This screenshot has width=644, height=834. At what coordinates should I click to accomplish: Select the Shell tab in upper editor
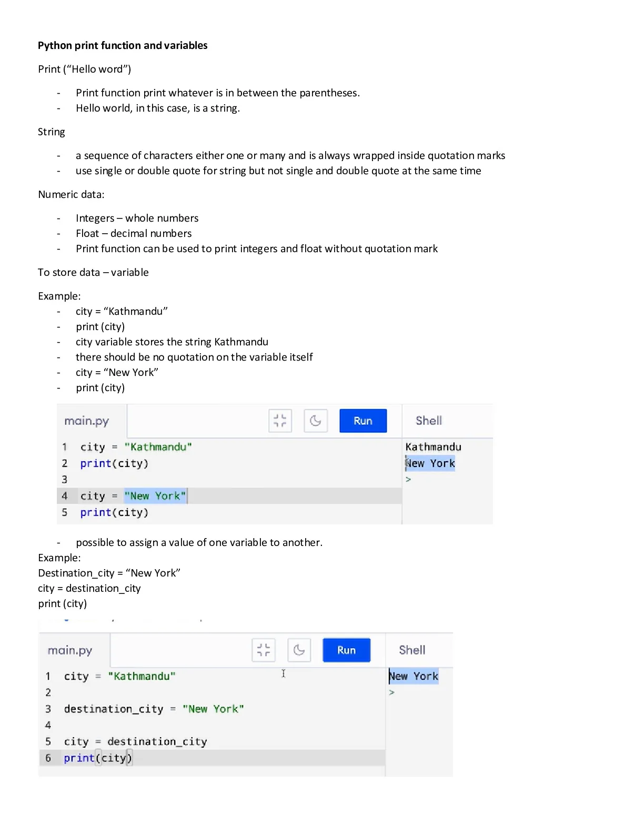429,421
